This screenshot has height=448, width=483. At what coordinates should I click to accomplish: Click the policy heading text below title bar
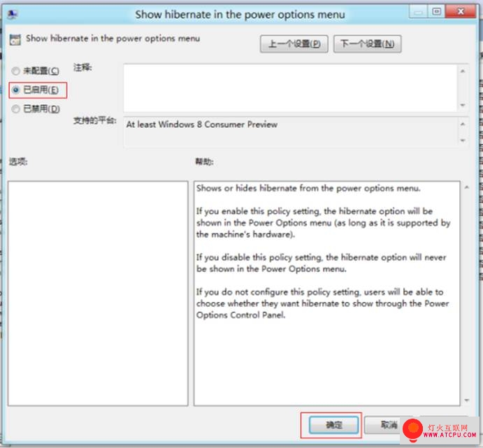click(x=113, y=38)
